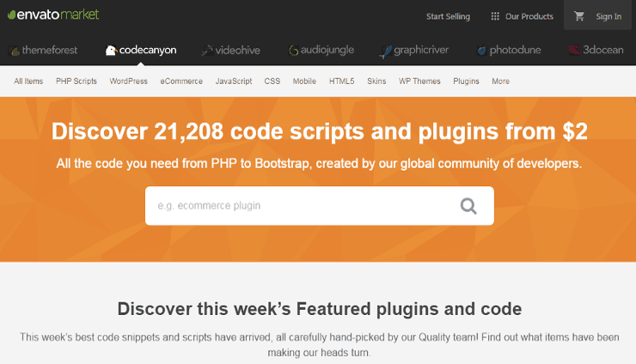Select the codecanyon marketplace text
The image size is (636, 364).
(148, 51)
